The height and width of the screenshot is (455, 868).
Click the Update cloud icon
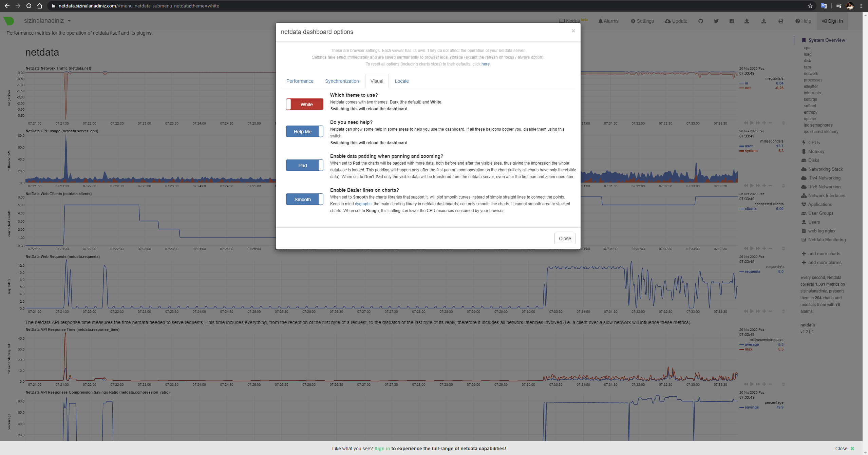(x=676, y=21)
